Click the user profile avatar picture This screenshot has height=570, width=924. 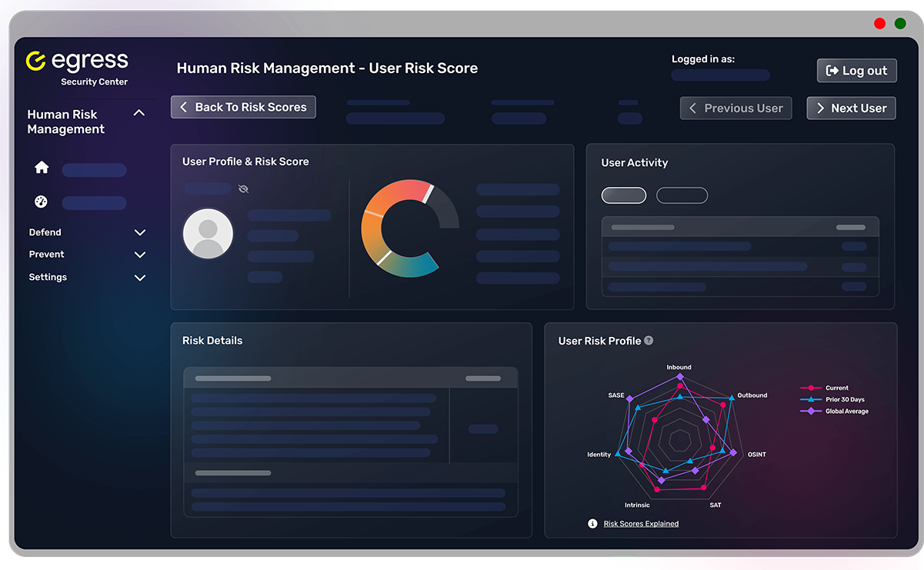tap(208, 234)
